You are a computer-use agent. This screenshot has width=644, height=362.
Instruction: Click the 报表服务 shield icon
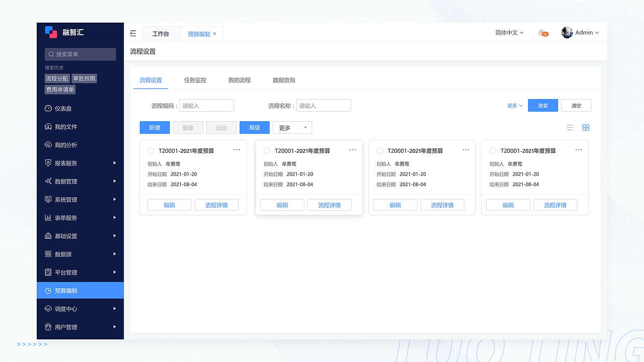pos(48,163)
